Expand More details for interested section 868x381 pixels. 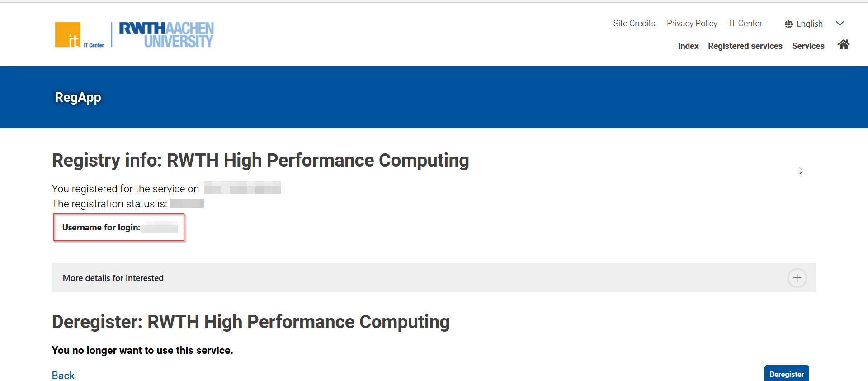click(x=113, y=278)
